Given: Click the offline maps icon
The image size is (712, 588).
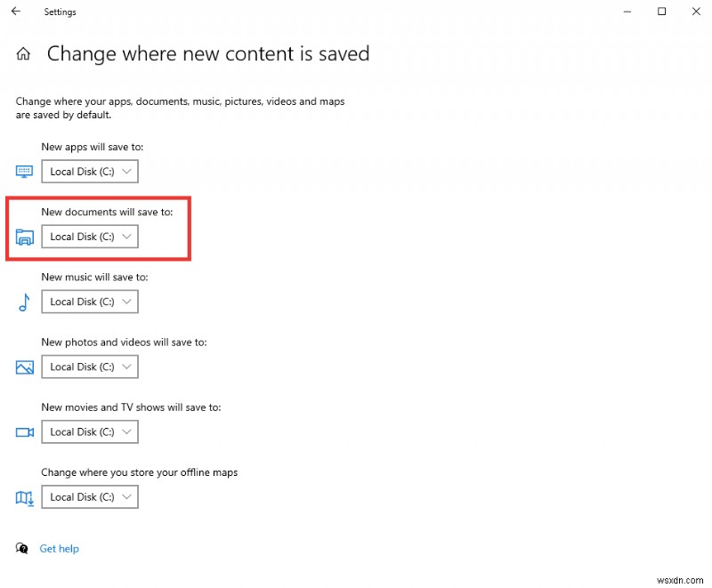Looking at the screenshot, I should click(24, 496).
